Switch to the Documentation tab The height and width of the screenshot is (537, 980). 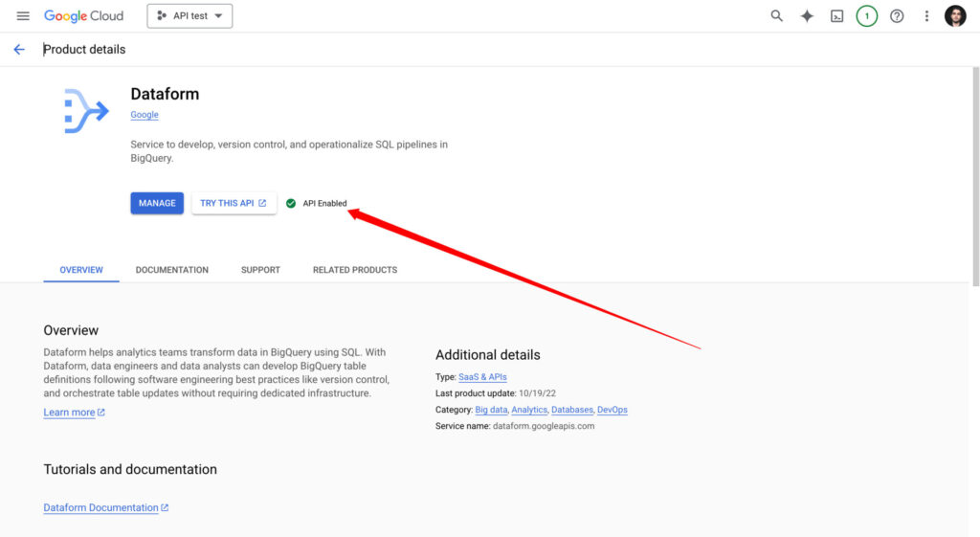171,270
